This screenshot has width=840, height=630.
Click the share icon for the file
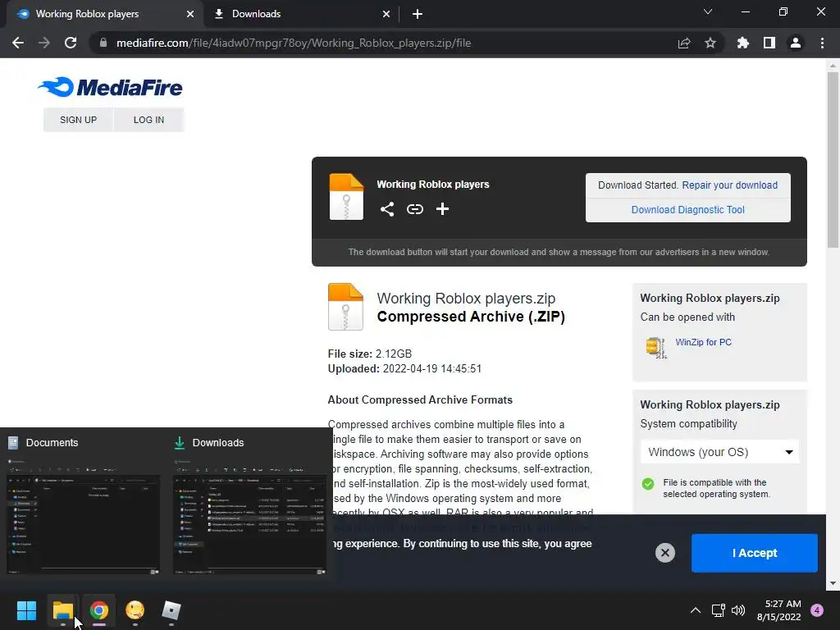387,209
